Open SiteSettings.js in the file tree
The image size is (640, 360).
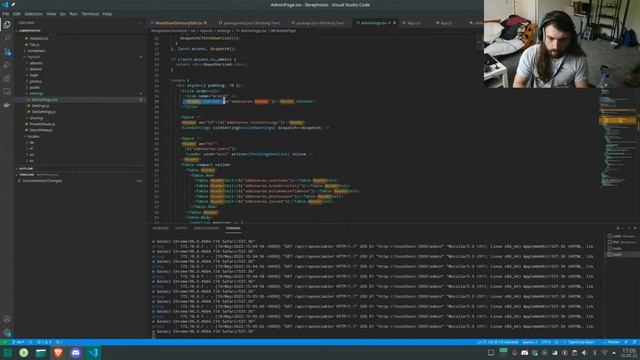click(x=44, y=112)
